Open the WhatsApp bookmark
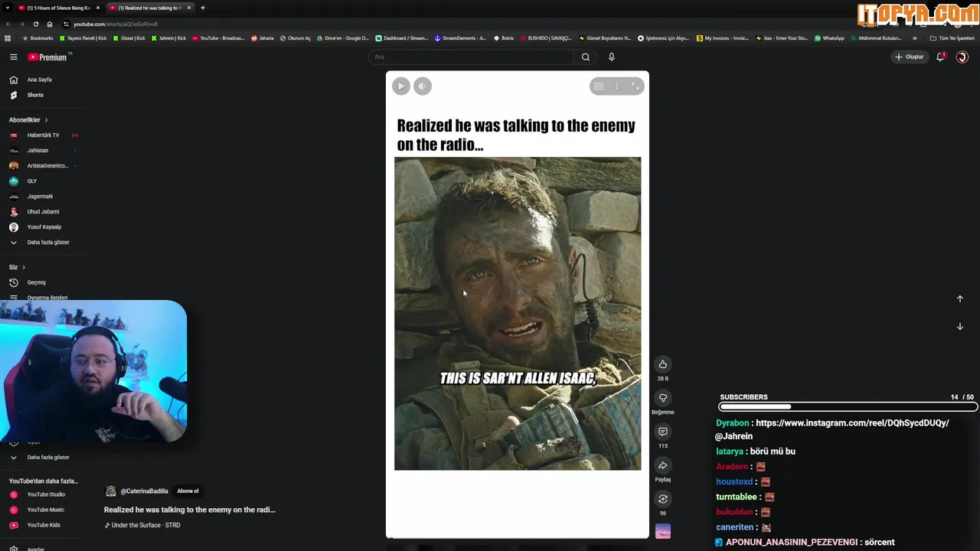The height and width of the screenshot is (551, 980). (829, 38)
